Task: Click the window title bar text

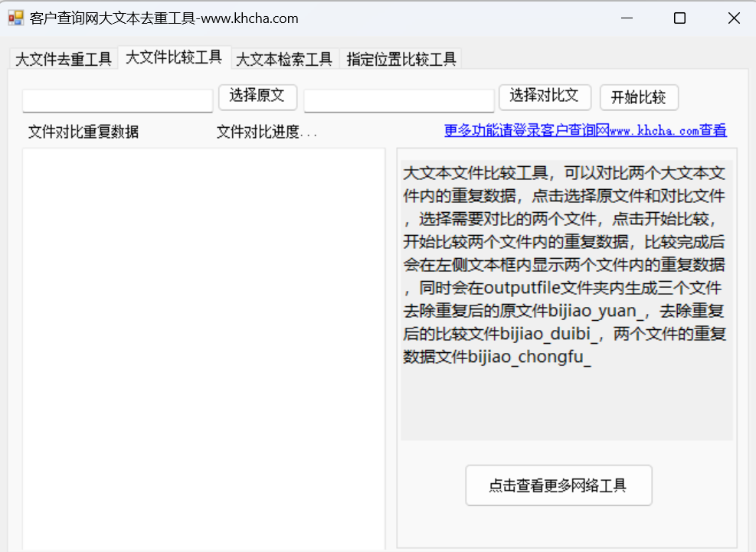Action: 164,18
